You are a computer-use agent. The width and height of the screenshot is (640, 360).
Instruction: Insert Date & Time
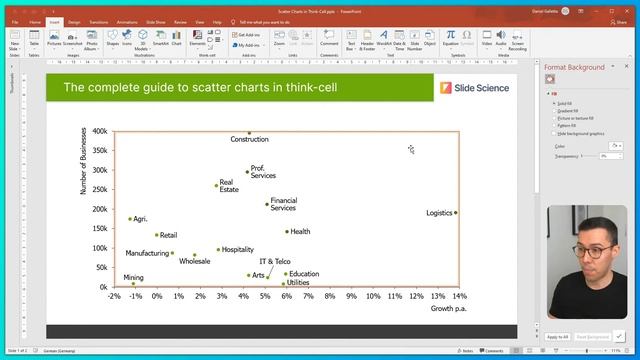coord(399,40)
